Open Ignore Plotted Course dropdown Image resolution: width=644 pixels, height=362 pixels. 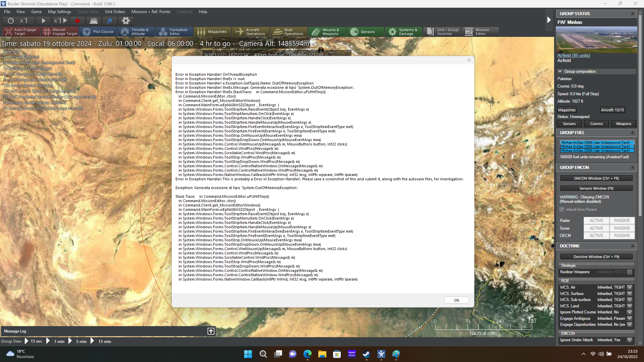tap(630, 312)
